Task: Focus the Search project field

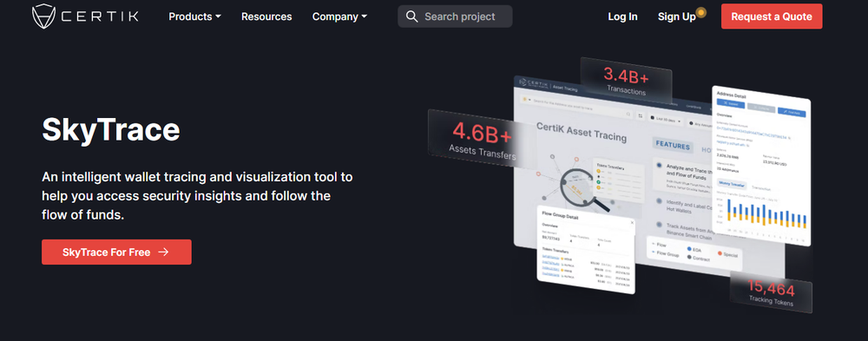Action: (x=455, y=16)
